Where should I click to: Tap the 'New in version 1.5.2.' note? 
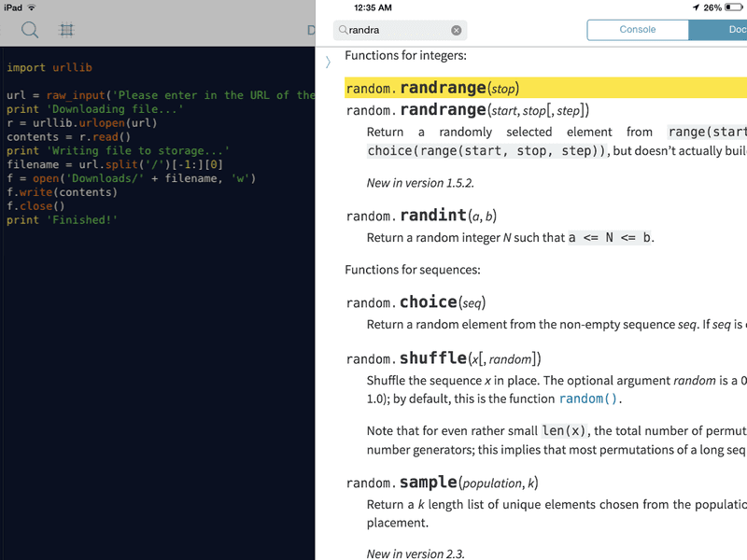tap(420, 183)
